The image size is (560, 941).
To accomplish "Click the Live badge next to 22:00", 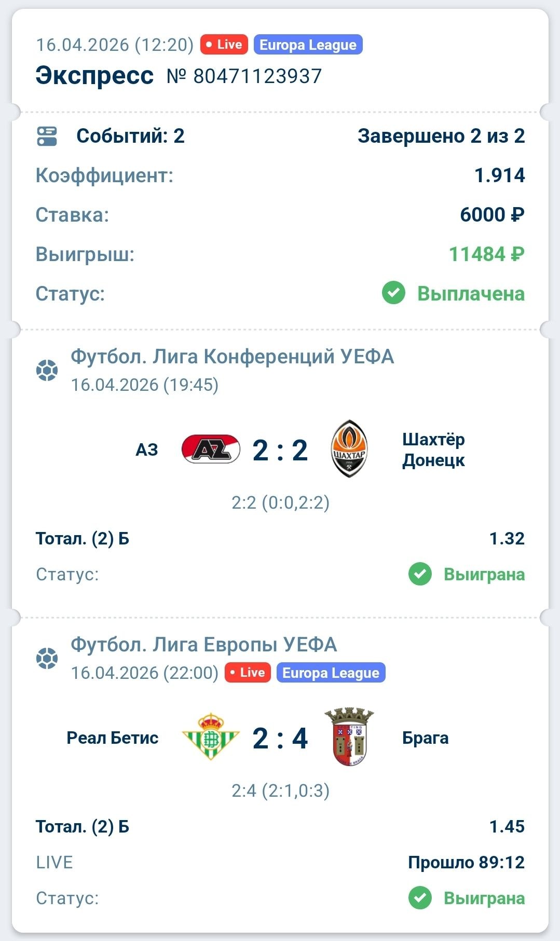I will point(248,673).
